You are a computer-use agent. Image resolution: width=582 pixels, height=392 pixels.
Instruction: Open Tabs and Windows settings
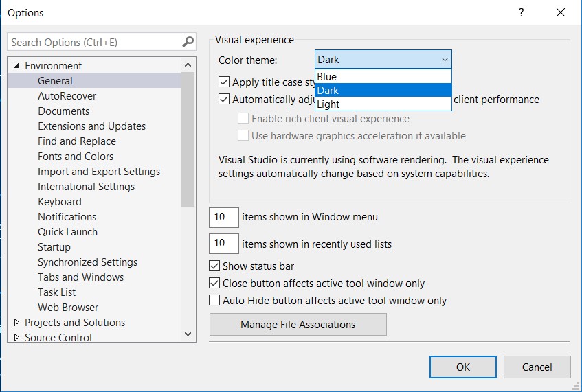click(81, 277)
